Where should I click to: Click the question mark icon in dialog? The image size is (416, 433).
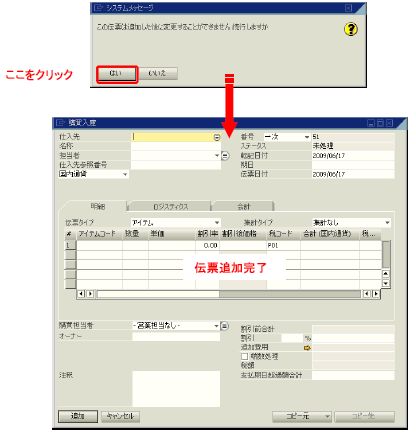(351, 29)
